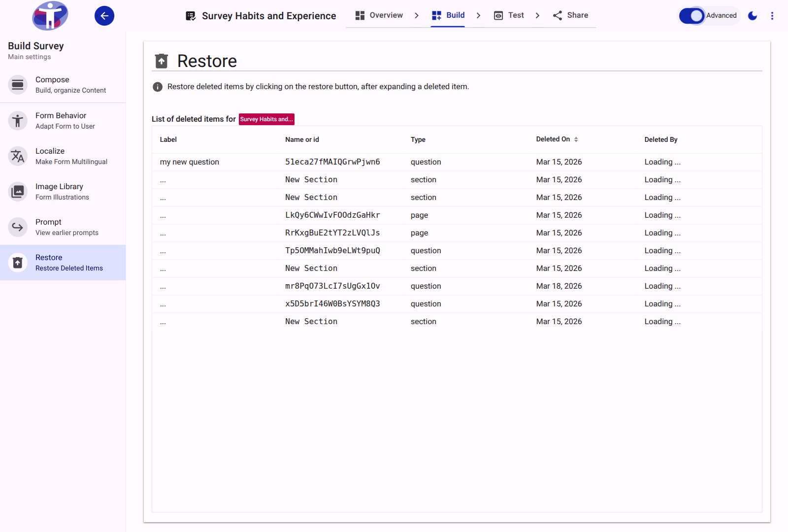Click chevron after Test
788x532 pixels.
(x=537, y=15)
